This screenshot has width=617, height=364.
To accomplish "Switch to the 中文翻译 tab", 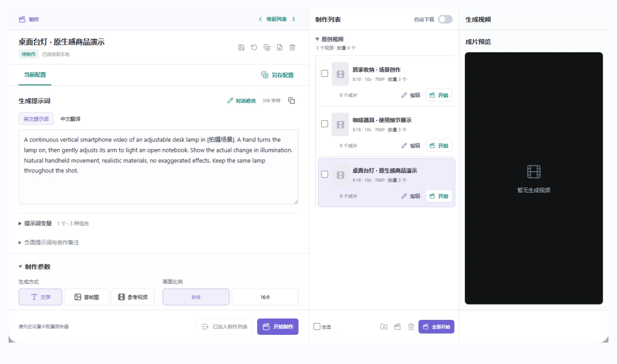I will click(70, 119).
